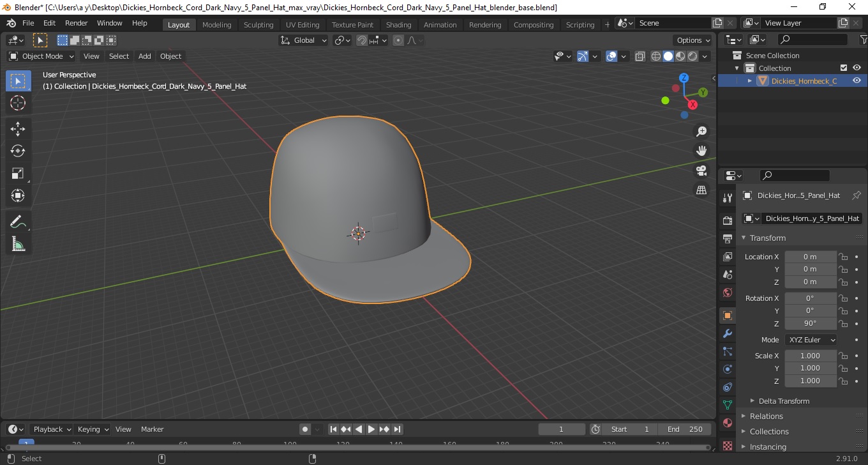Open the View Layer properties tab

tap(727, 256)
